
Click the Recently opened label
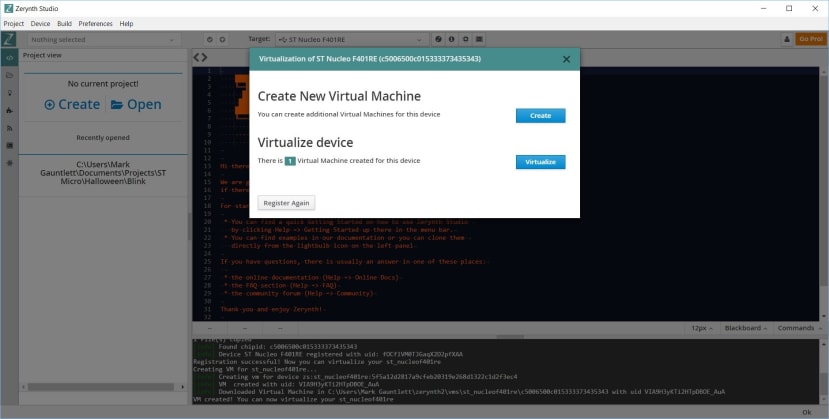coord(103,137)
